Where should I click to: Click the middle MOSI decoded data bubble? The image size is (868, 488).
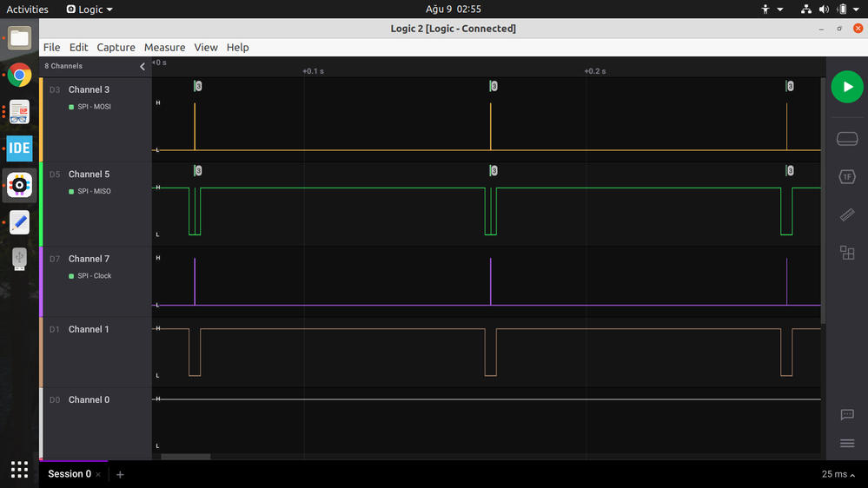pos(494,86)
